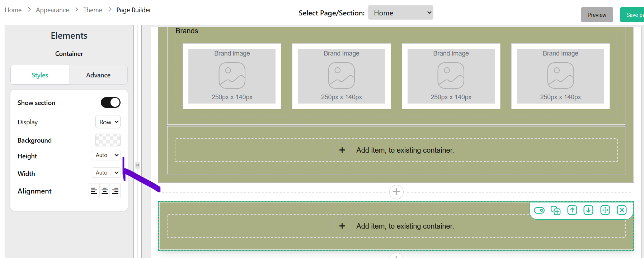
Task: Open Select Page/Section dropdown
Action: (400, 13)
